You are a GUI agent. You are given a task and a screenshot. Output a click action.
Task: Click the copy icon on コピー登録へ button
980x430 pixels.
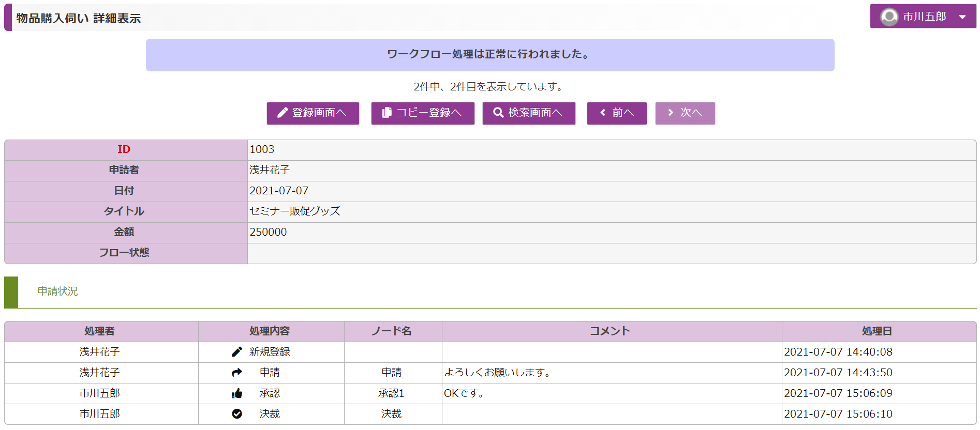tap(387, 113)
